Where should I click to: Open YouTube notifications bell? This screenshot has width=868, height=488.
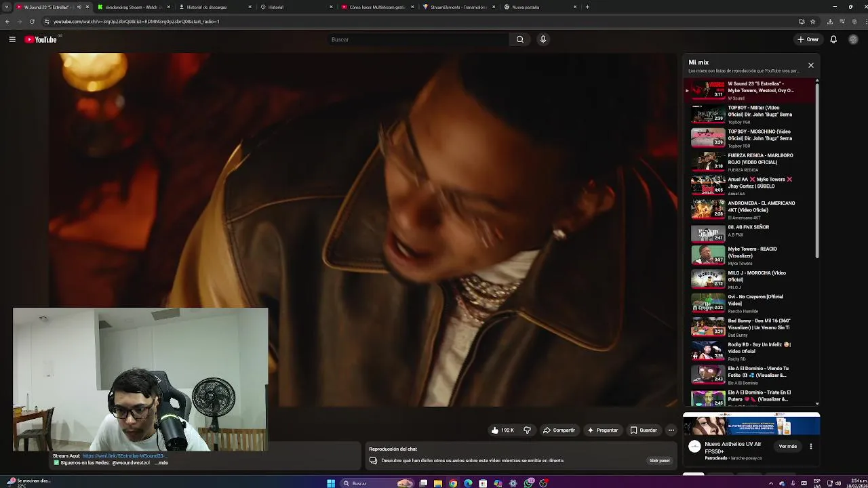point(833,39)
